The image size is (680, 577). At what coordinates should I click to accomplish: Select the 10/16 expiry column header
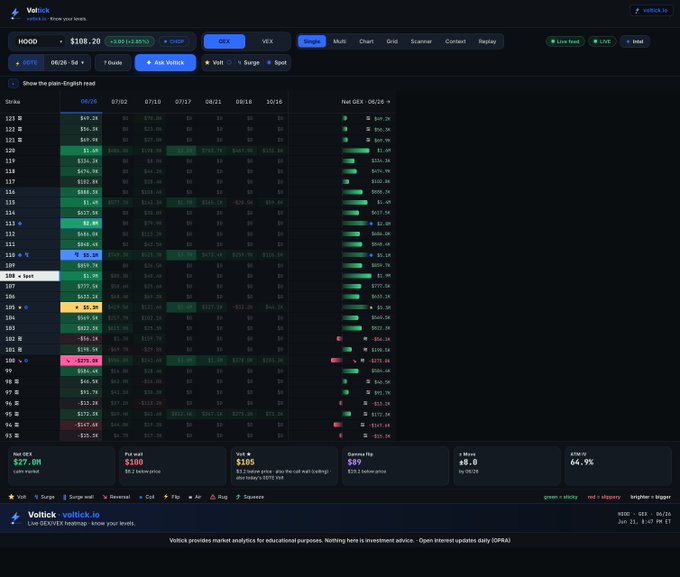[274, 102]
